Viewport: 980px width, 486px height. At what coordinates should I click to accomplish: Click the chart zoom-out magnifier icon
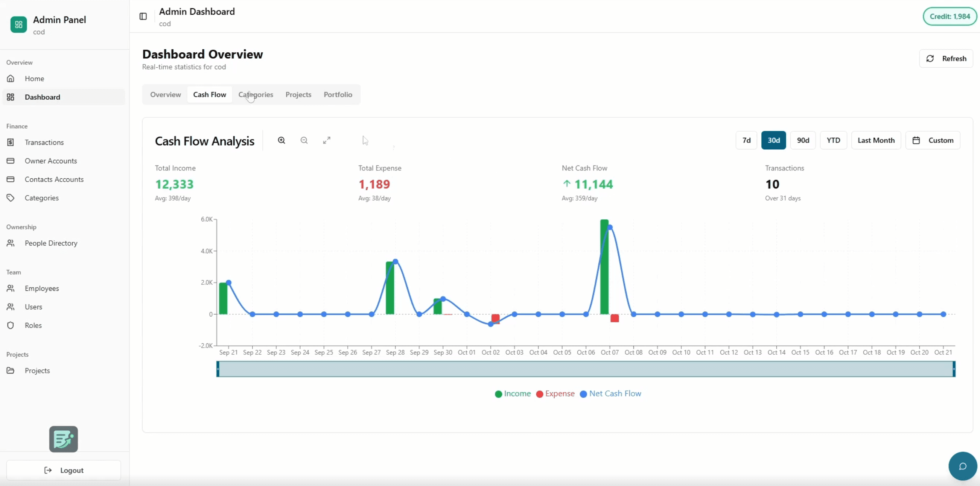coord(304,140)
